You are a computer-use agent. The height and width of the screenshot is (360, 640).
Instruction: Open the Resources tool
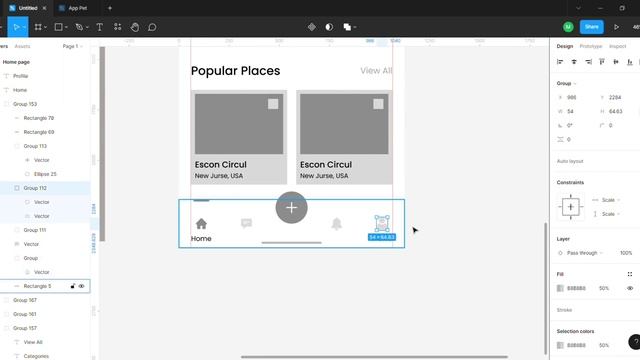point(118,27)
